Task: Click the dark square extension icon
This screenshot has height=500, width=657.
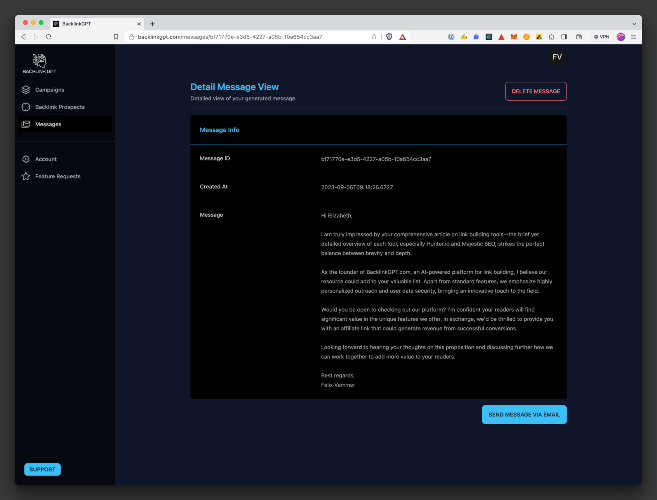Action: point(489,37)
